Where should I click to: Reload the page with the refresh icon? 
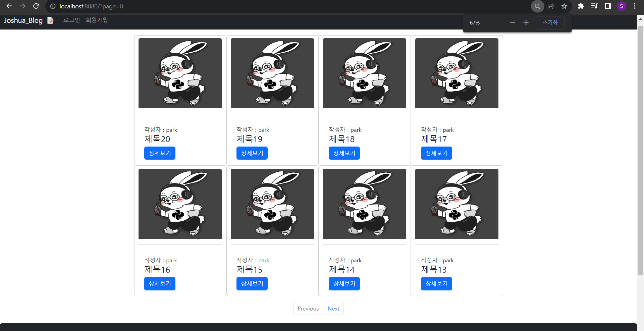[36, 6]
